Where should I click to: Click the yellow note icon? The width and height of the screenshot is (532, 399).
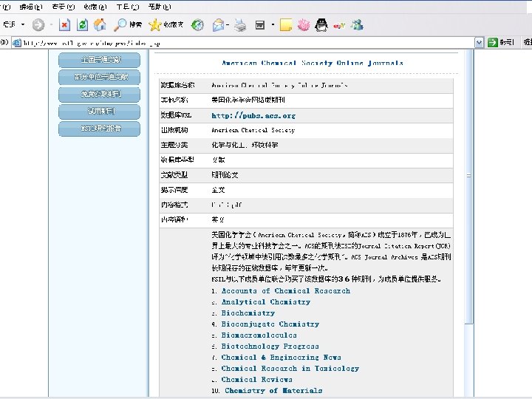[x=286, y=25]
